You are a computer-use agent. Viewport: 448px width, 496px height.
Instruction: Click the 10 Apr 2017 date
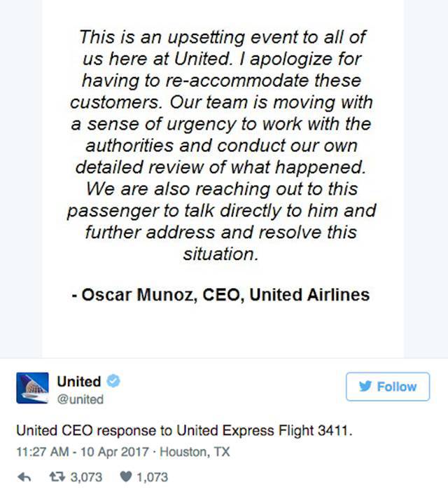[x=115, y=452]
